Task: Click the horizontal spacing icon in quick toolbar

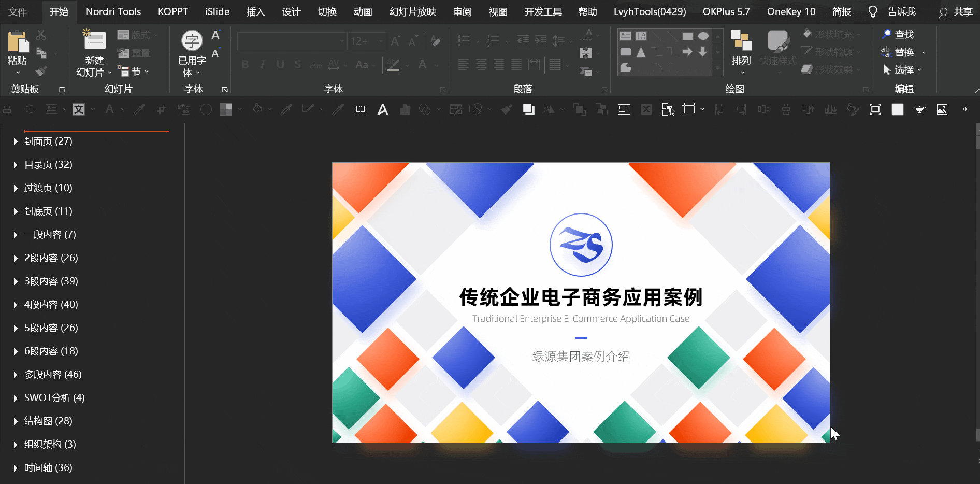Action: point(361,109)
